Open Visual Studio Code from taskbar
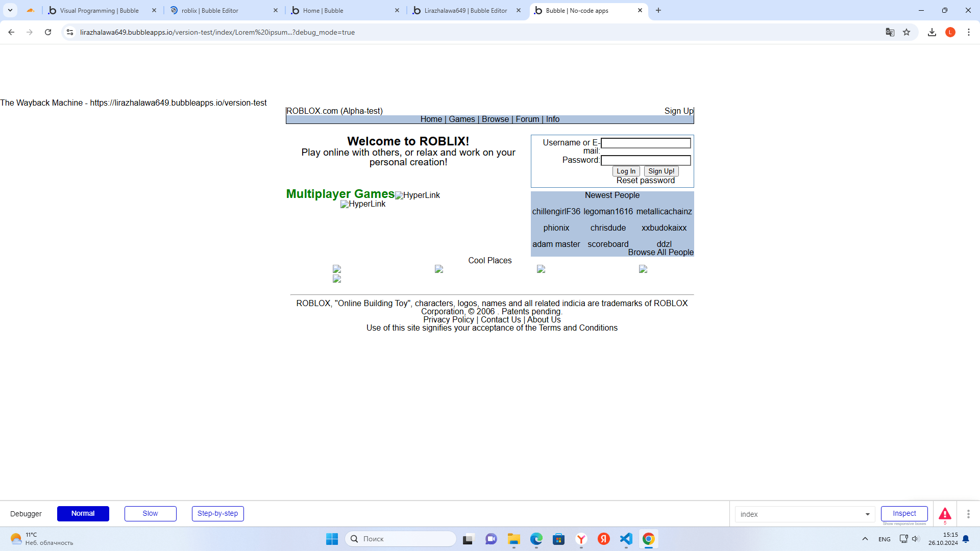 pyautogui.click(x=626, y=539)
